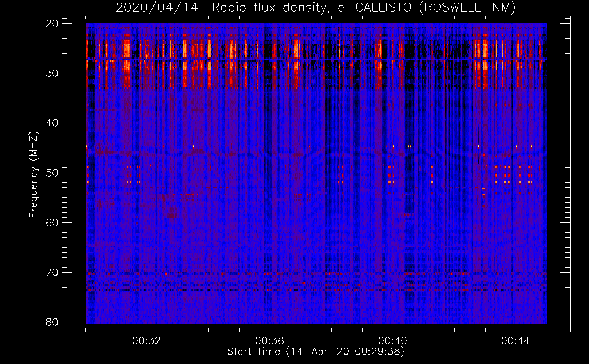Click the 00:32 time tick label
This screenshot has width=589, height=364.
(147, 341)
